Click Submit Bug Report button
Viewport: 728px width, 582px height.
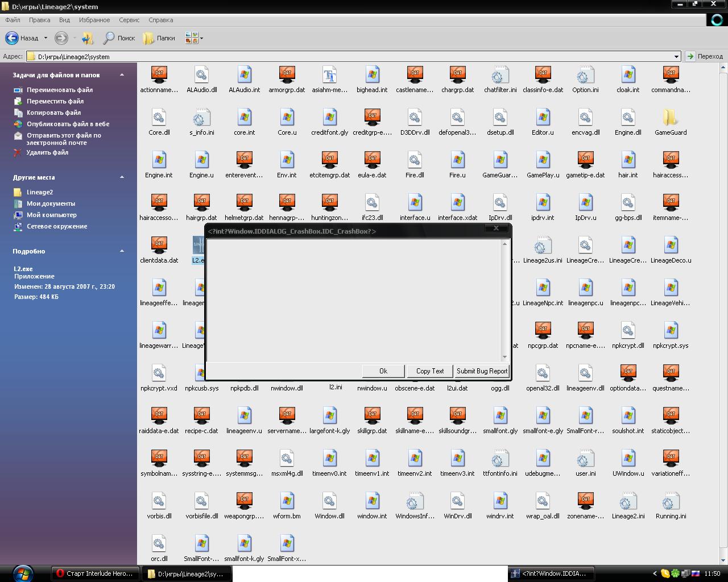[x=482, y=371]
